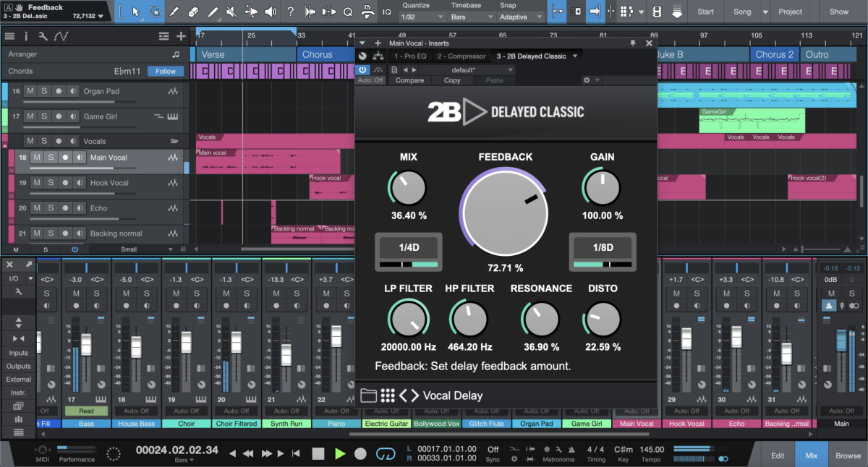
Task: Click the IQ quantize button
Action: pyautogui.click(x=386, y=12)
